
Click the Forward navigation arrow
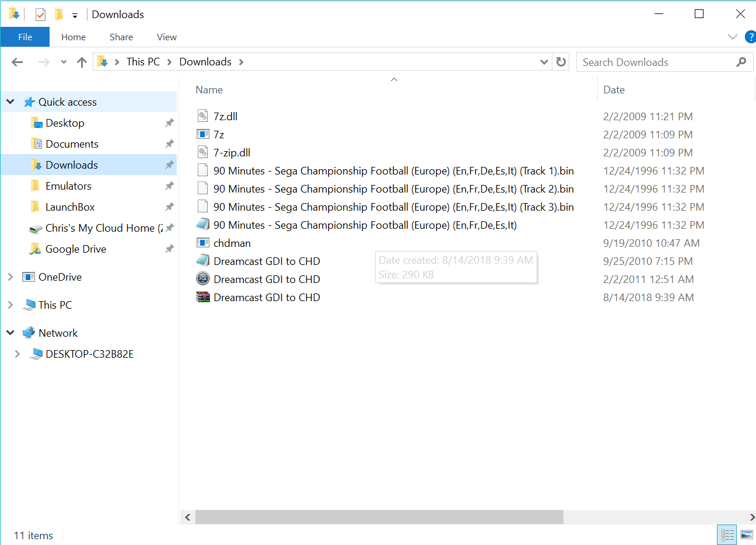click(x=44, y=62)
